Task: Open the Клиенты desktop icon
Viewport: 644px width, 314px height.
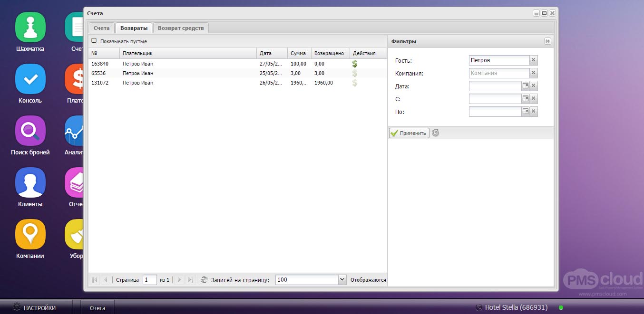Action: coord(30,182)
